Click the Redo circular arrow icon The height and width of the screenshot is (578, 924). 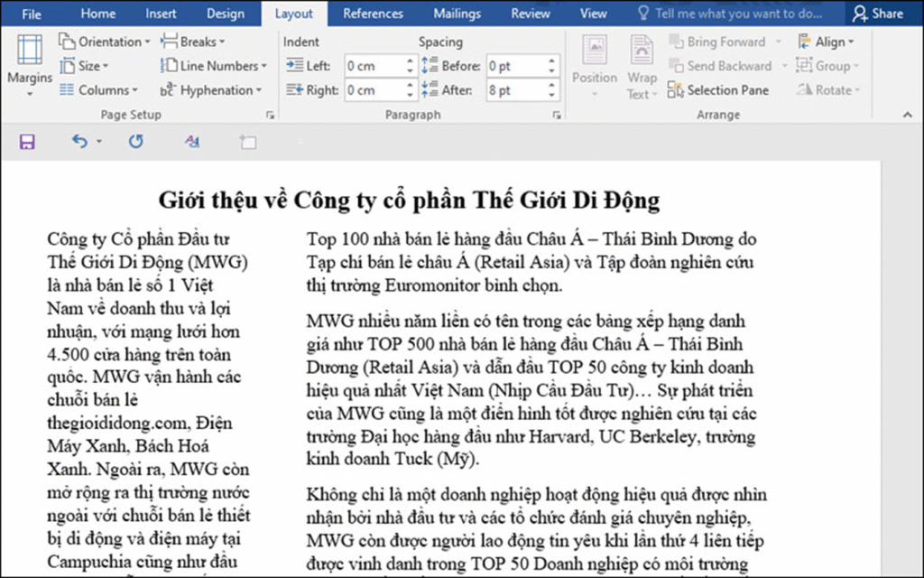click(x=136, y=142)
